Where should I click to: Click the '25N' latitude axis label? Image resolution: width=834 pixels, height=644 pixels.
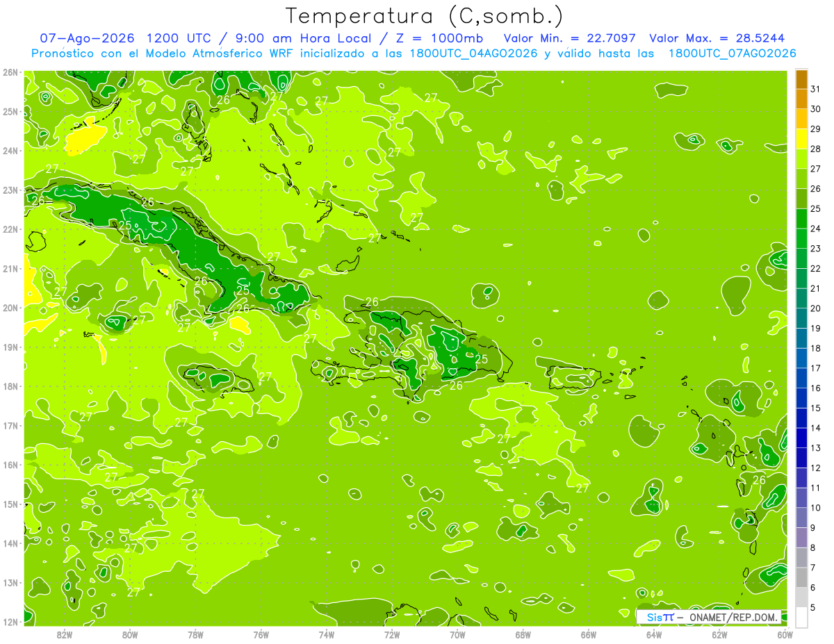10,111
